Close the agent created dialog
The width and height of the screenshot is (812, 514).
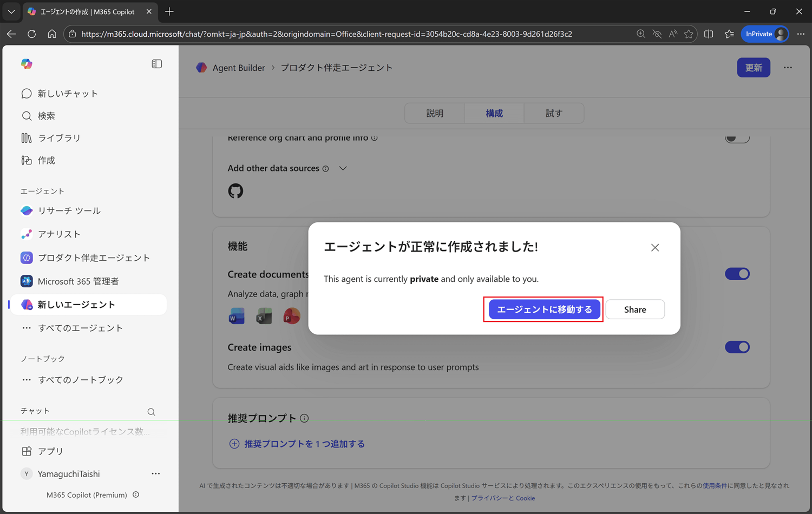tap(655, 247)
